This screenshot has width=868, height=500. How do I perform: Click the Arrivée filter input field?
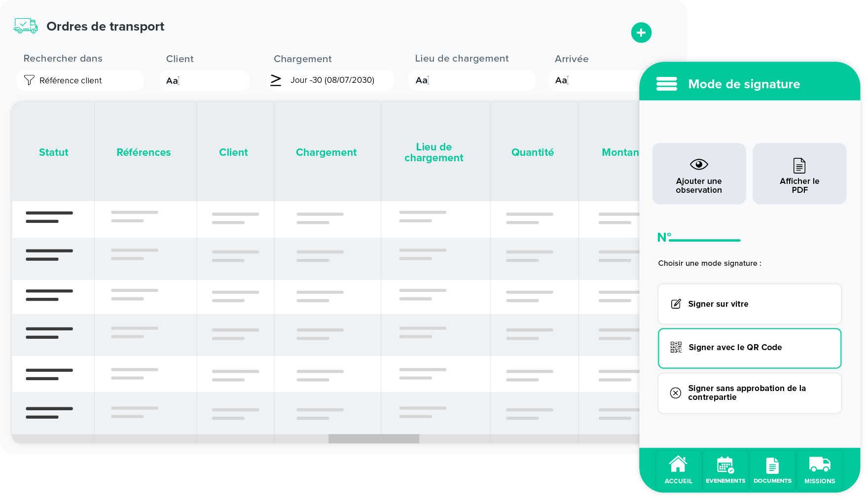click(594, 80)
